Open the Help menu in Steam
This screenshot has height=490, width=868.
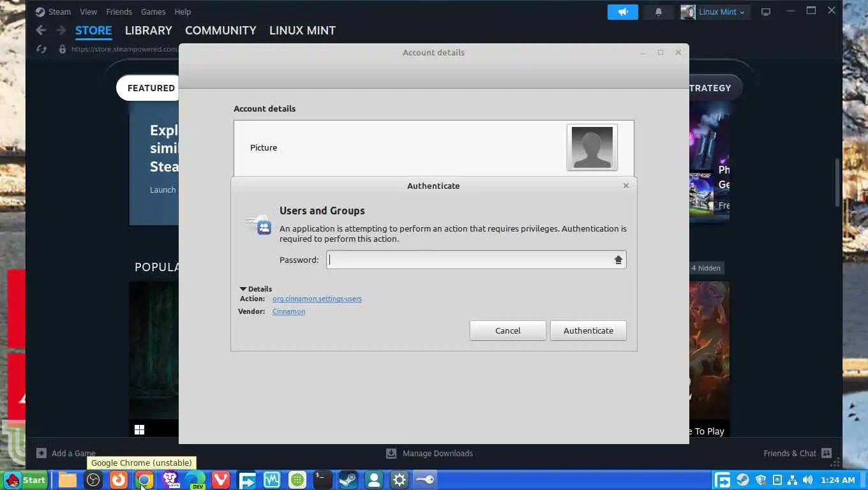click(x=183, y=11)
